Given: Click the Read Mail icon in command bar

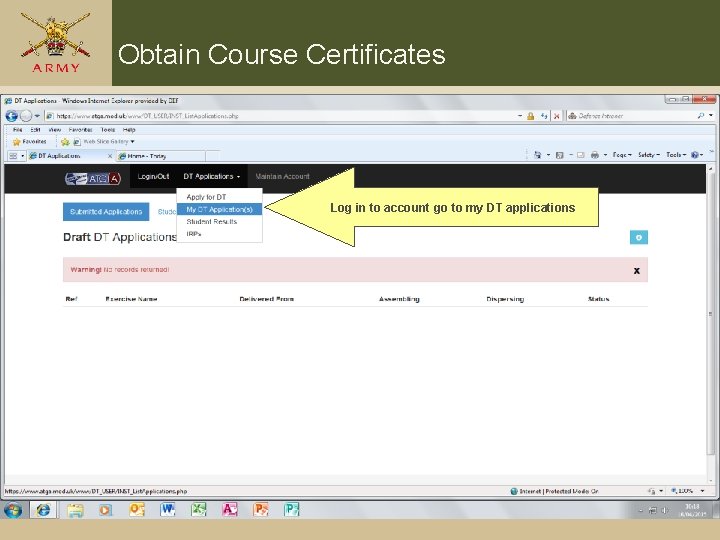Looking at the screenshot, I should (580, 155).
